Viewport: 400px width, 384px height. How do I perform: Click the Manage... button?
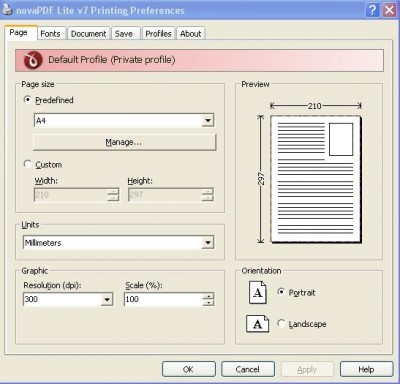pyautogui.click(x=124, y=142)
